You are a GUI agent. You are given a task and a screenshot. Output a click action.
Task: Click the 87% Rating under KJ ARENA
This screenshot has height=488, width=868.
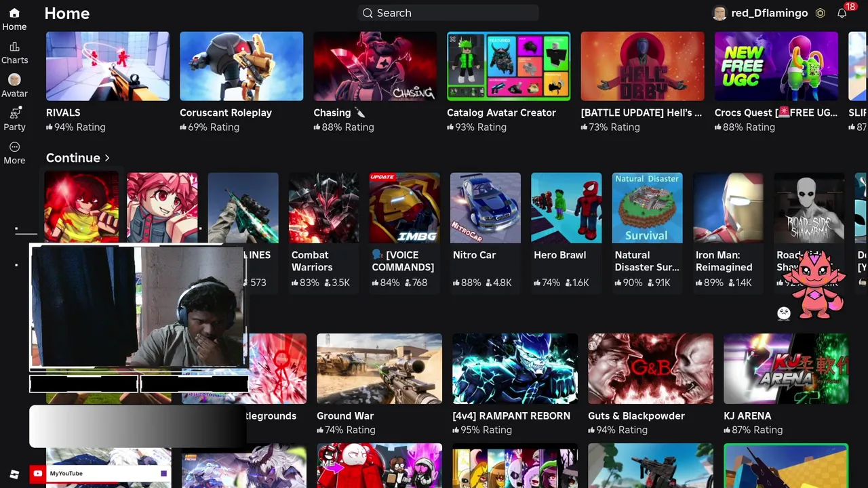753,430
